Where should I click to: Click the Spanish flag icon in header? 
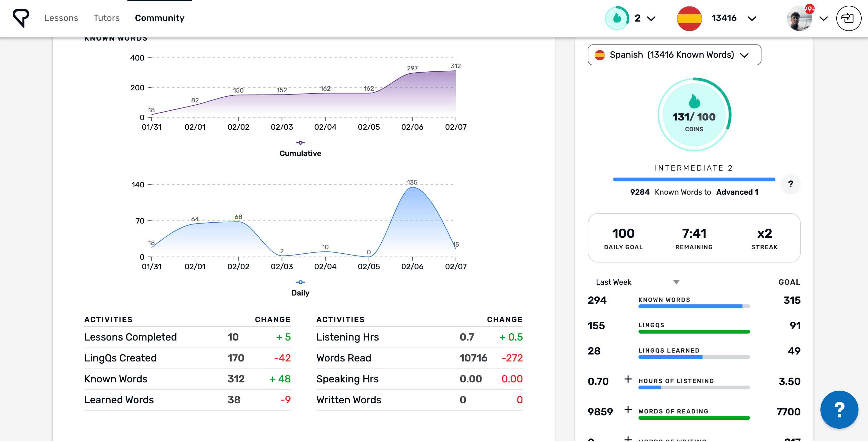(689, 18)
